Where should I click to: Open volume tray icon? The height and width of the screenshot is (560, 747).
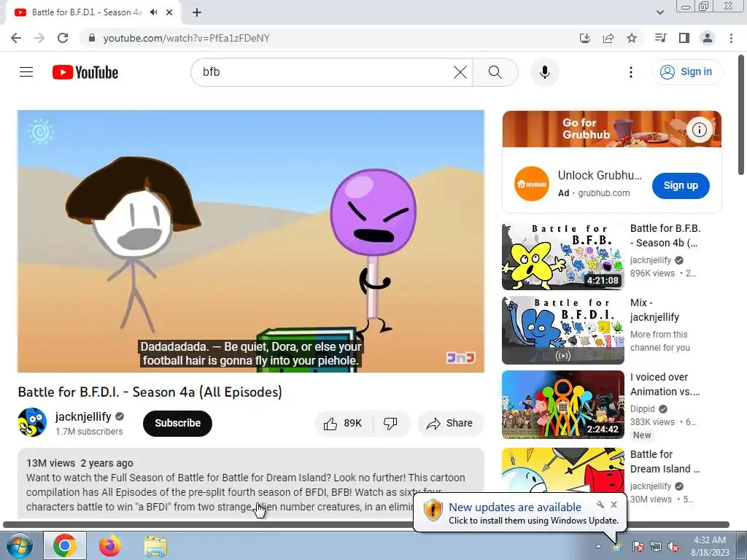(673, 546)
